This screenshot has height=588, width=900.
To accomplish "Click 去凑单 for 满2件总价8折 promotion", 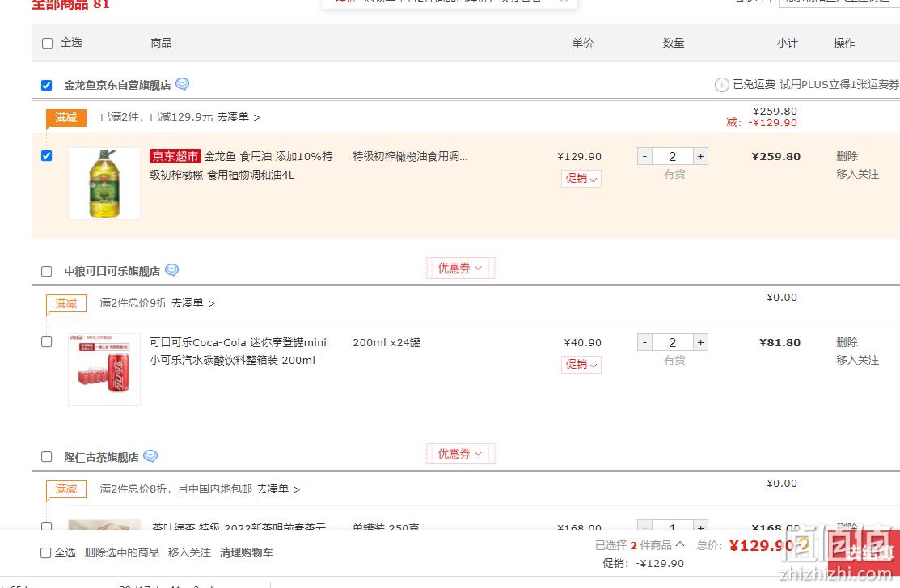I will coord(278,489).
